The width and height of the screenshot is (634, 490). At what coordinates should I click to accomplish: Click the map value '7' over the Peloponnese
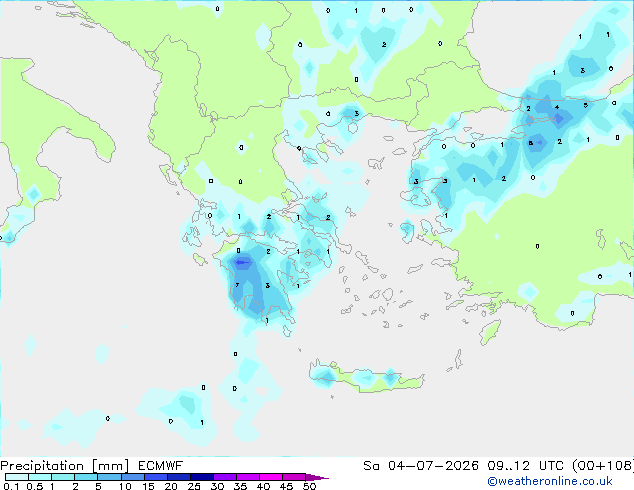tap(237, 285)
